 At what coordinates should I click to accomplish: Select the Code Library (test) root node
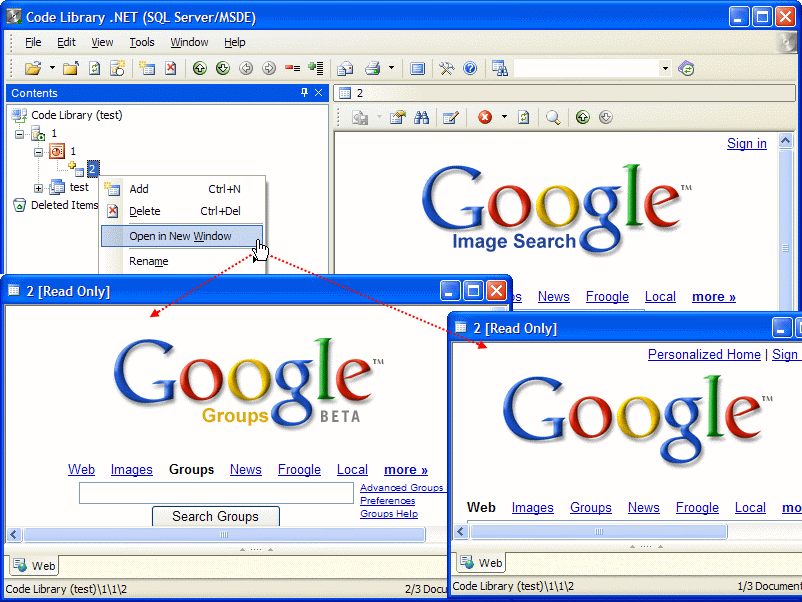point(77,115)
